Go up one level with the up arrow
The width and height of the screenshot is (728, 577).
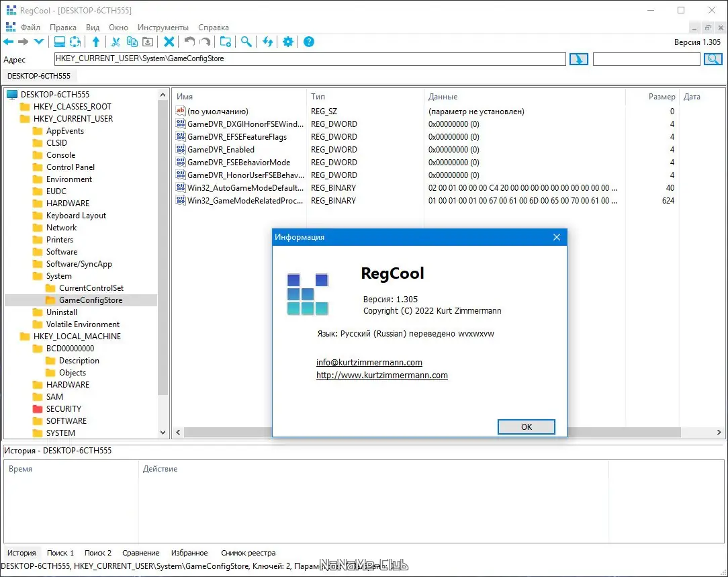coord(95,42)
